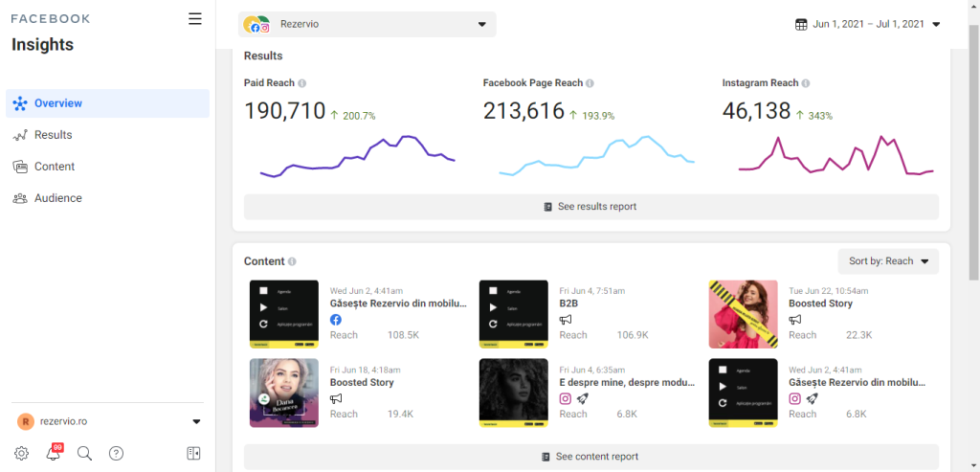Open the date range picker dropdown
Image resolution: width=980 pixels, height=472 pixels.
point(867,25)
